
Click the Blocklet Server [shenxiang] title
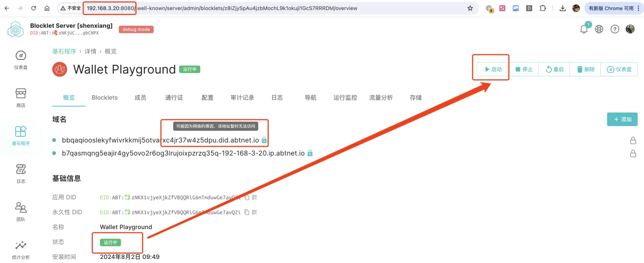[x=71, y=25]
